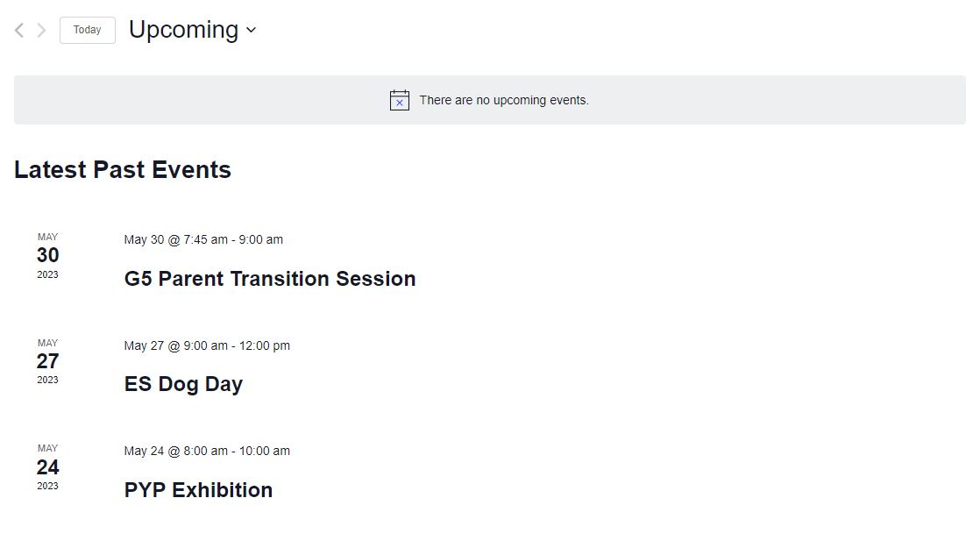This screenshot has width=980, height=555.
Task: Select the 'There are no upcoming events' message
Action: (504, 100)
